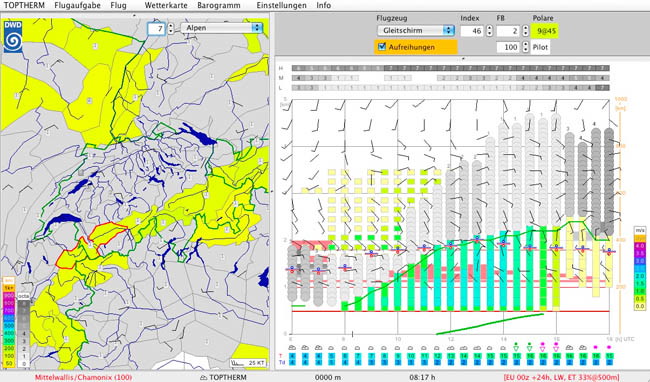Click the splitter arrow between map and chart
650x382 pixels.
point(272,191)
